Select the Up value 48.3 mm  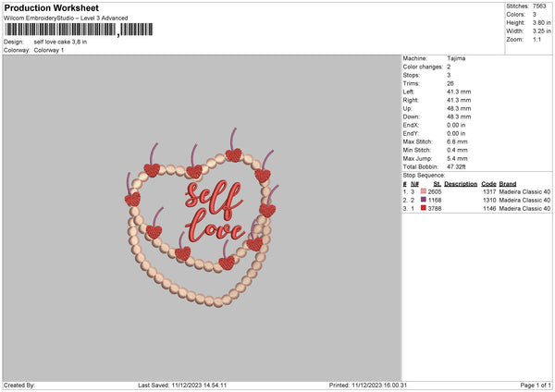[x=459, y=108]
